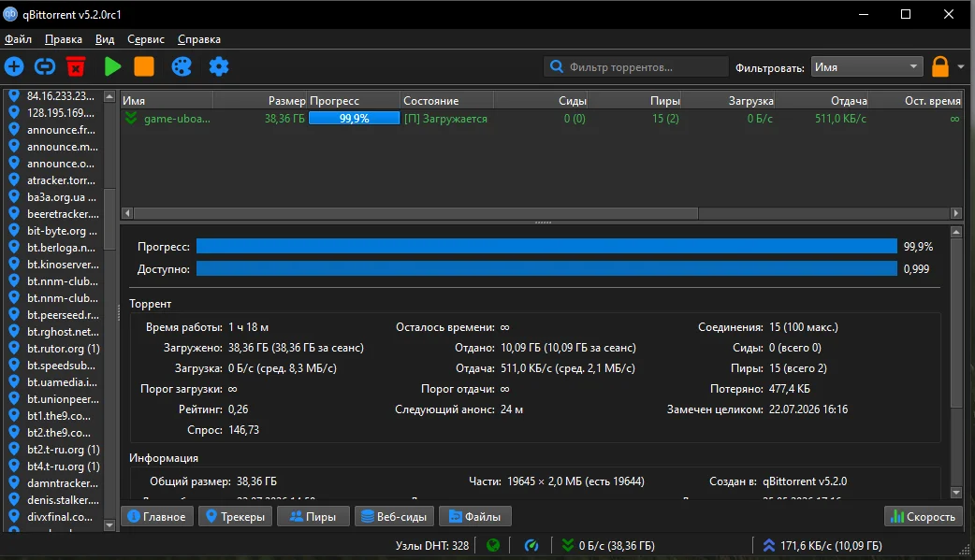Sort by the Загрузка column header
Image resolution: width=975 pixels, height=560 pixels.
tap(728, 100)
